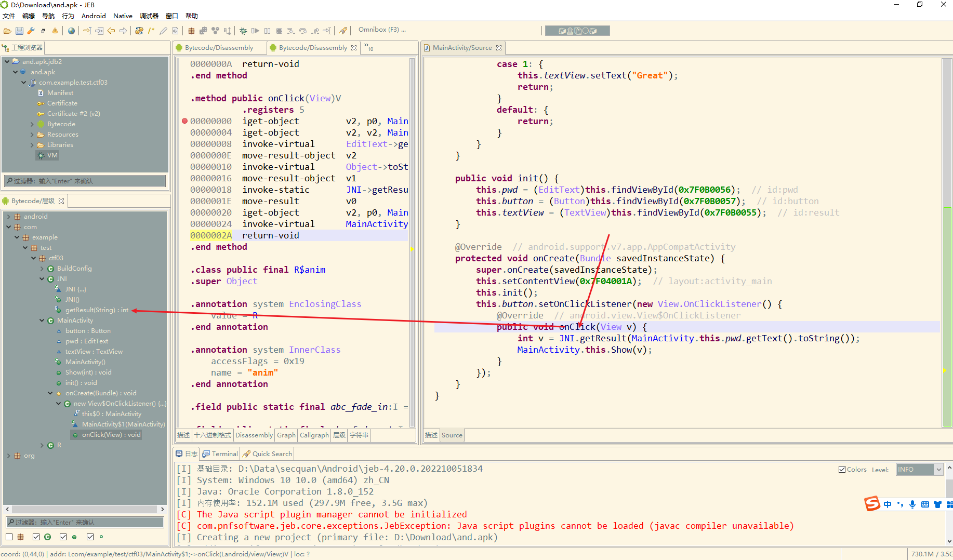This screenshot has width=953, height=560.
Task: Switch to the Callgraph view tab
Action: [314, 435]
